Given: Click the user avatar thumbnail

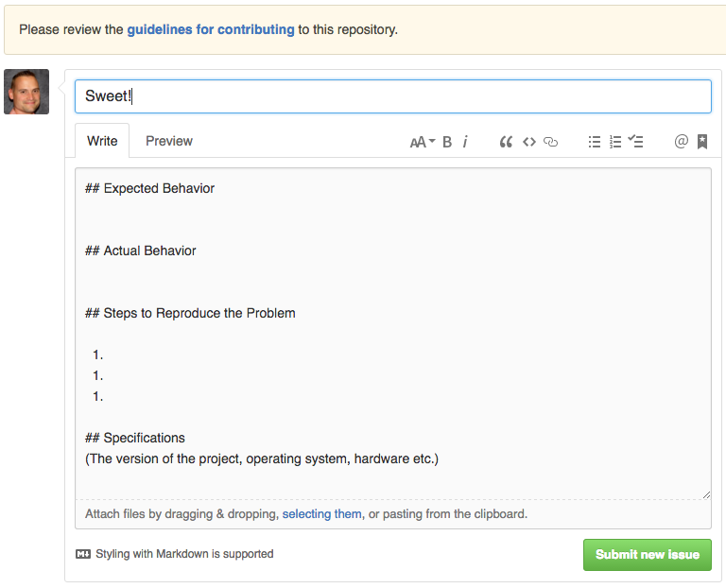Looking at the screenshot, I should click(x=26, y=92).
